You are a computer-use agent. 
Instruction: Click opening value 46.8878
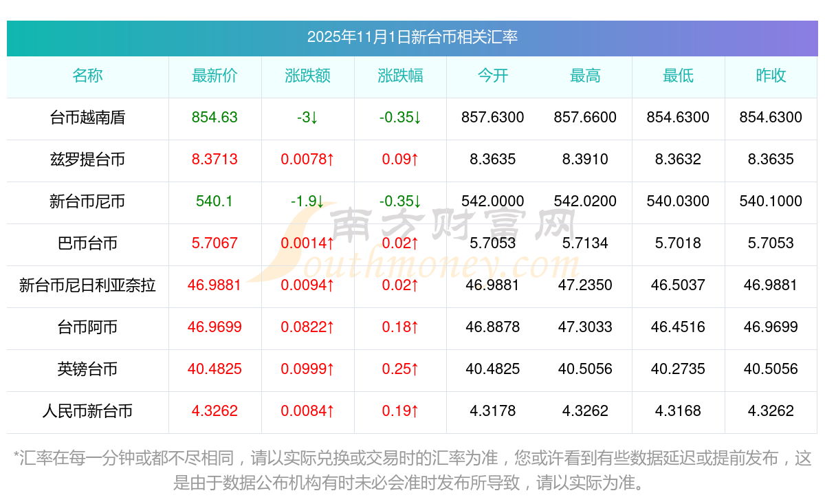(493, 327)
